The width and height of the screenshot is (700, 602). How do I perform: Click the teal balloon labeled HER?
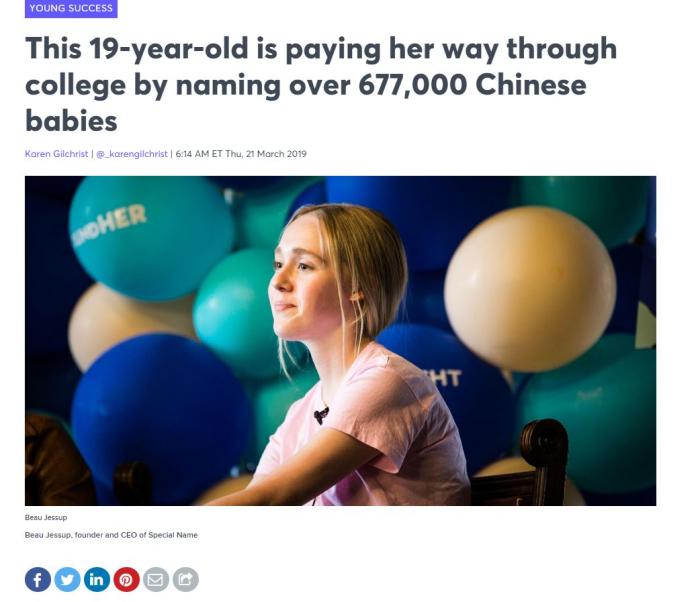point(151,239)
